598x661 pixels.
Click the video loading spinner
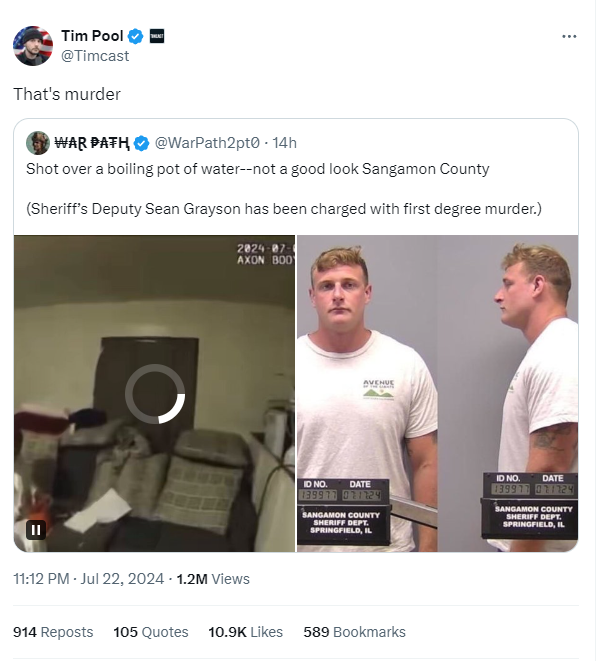click(155, 394)
